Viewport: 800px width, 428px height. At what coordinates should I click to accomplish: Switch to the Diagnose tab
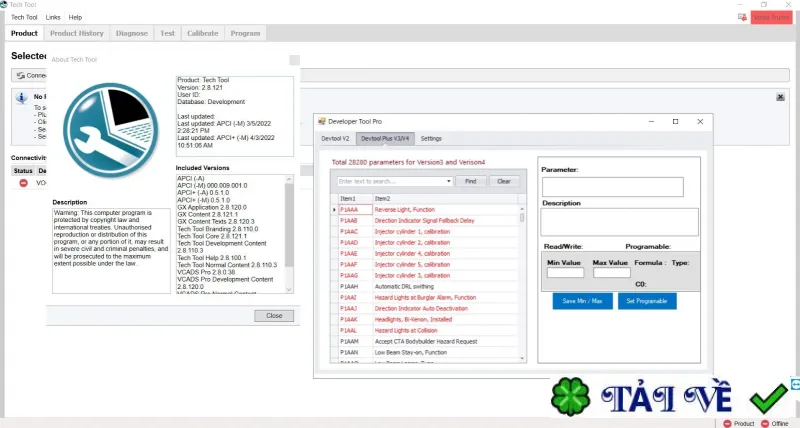pos(132,33)
